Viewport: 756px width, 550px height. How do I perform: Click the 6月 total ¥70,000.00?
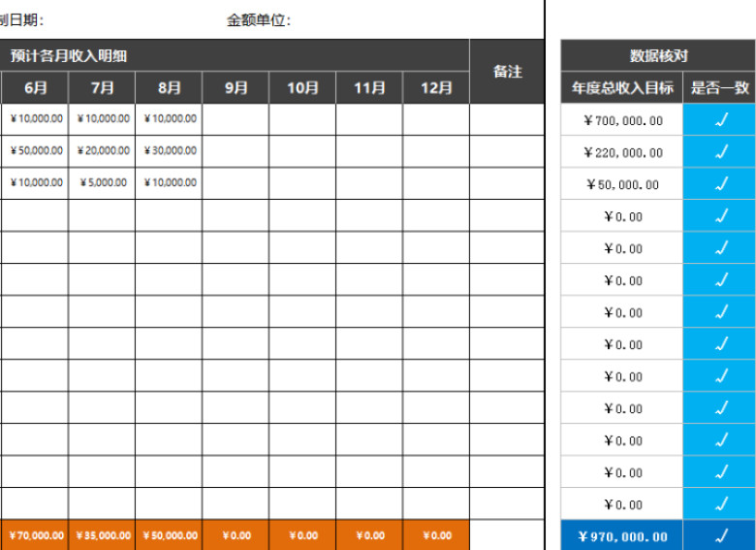[x=35, y=535]
